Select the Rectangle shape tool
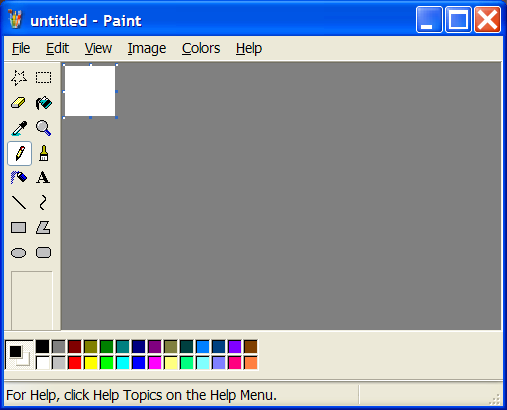507x410 pixels. pos(19,228)
